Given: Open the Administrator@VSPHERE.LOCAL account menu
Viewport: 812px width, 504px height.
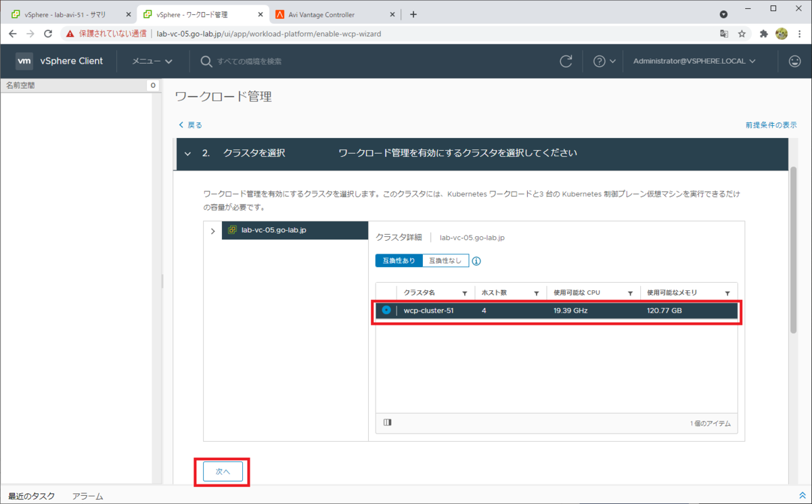Looking at the screenshot, I should 693,61.
